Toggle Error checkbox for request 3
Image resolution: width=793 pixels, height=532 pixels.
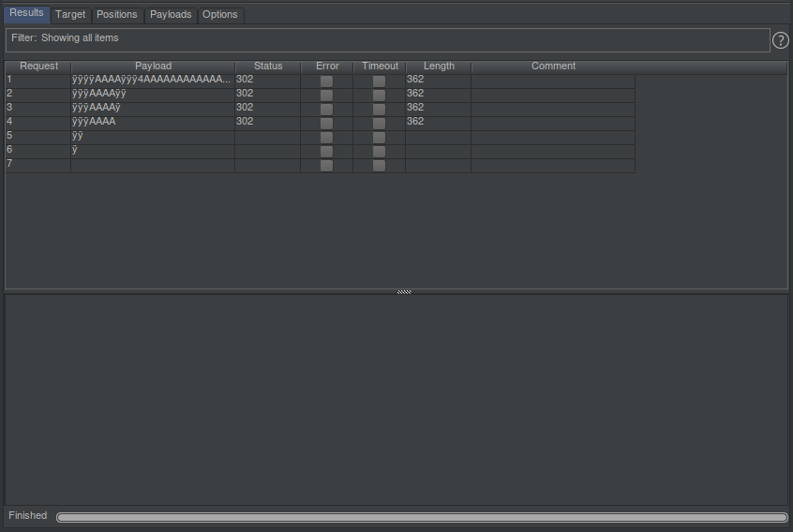326,110
